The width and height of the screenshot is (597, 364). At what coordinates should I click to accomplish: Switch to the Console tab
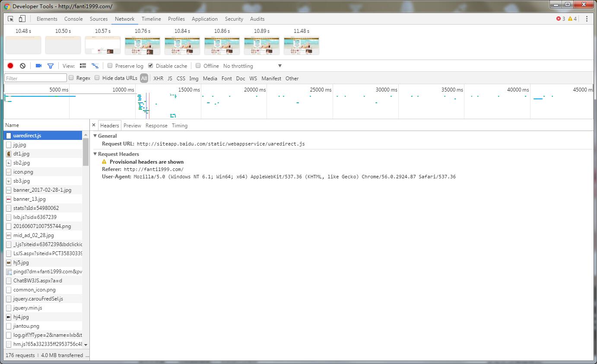73,19
